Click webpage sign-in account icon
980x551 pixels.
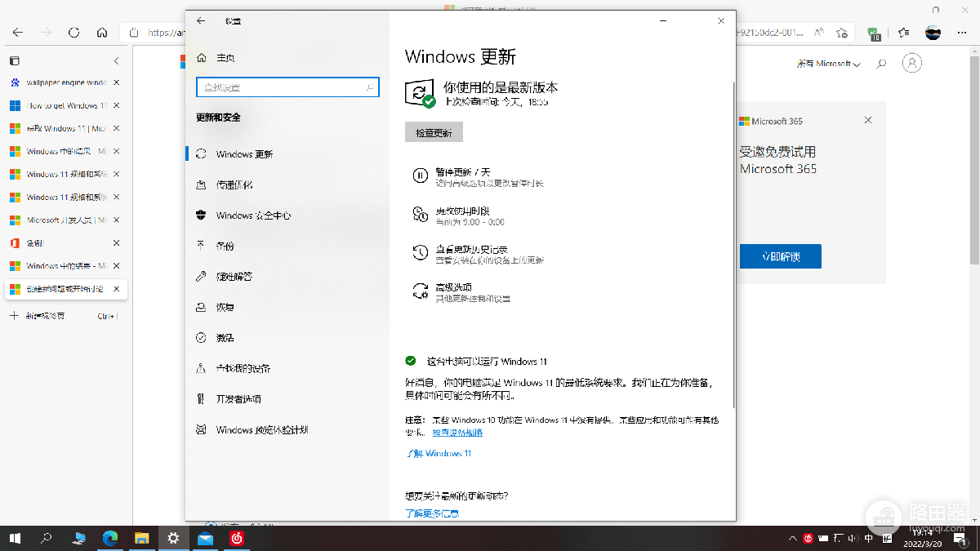[912, 63]
